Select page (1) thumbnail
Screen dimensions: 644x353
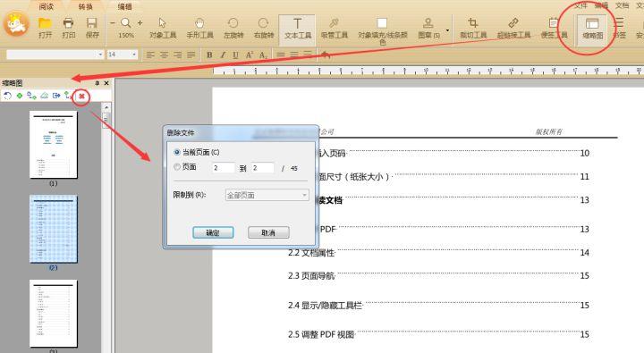[x=54, y=145]
